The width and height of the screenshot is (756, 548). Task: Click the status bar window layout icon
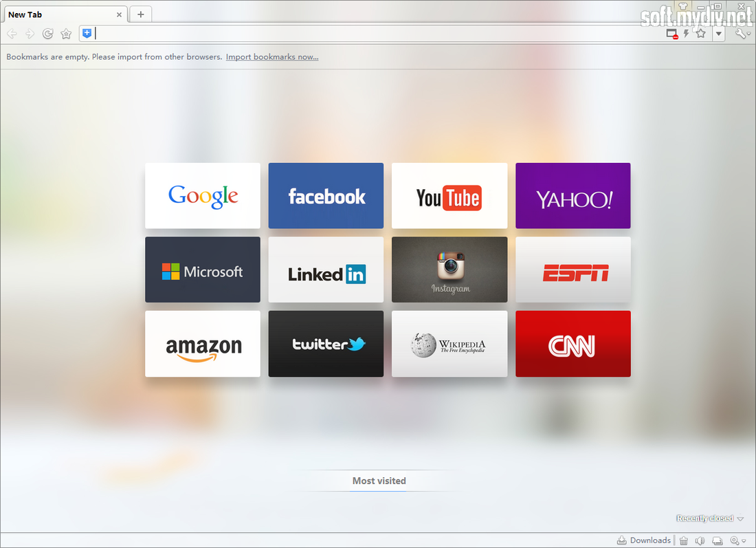tap(718, 540)
